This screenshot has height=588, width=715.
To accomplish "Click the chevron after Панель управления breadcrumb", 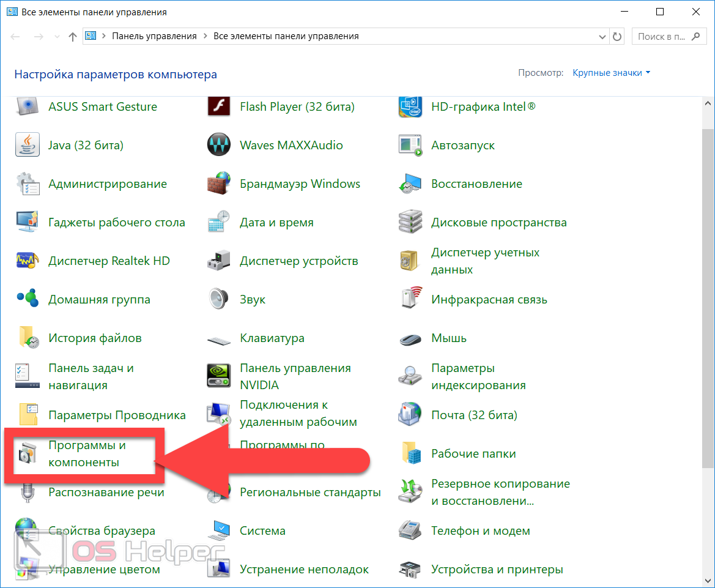I will point(206,37).
